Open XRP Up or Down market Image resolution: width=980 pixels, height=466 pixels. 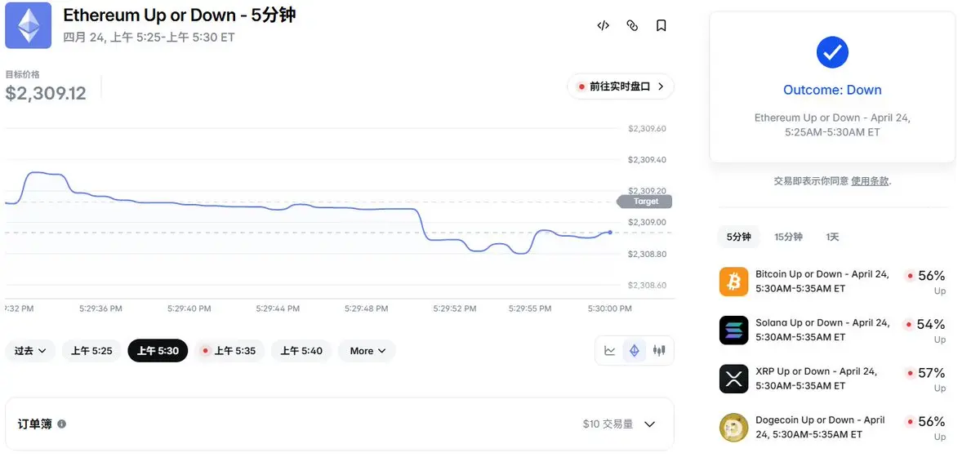tap(816, 379)
